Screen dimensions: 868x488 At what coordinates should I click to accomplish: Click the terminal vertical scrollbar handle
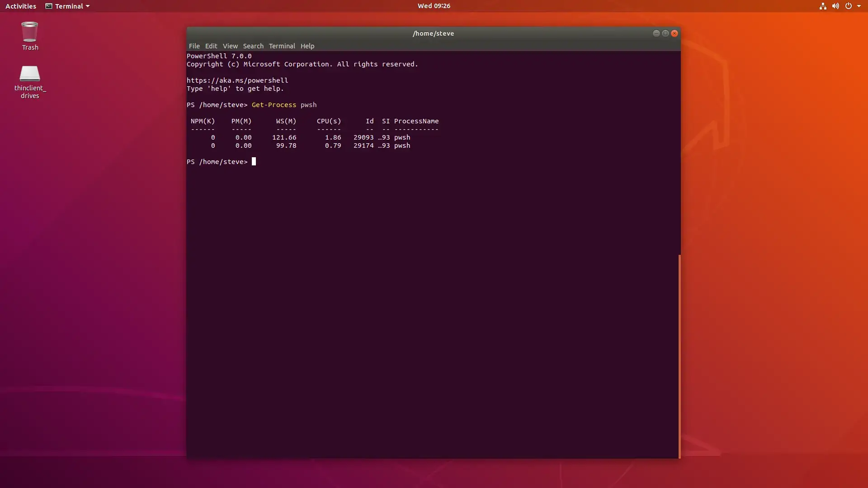[679, 357]
